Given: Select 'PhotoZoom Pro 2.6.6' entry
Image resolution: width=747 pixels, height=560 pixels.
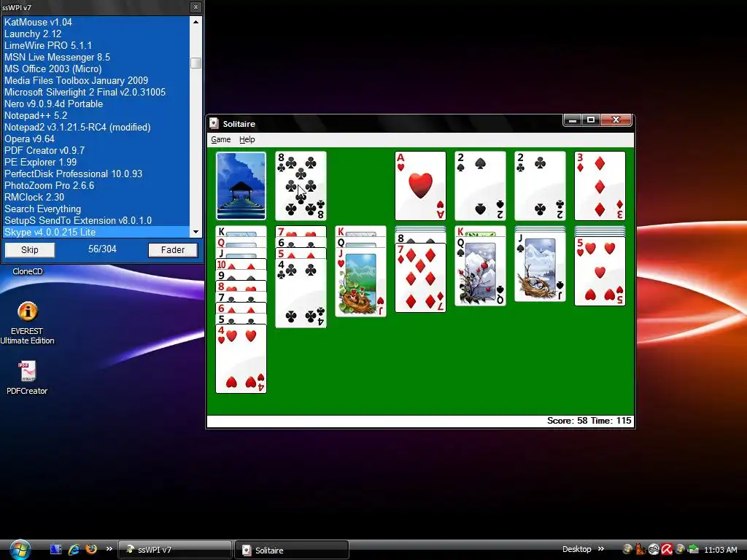Looking at the screenshot, I should coord(96,185).
